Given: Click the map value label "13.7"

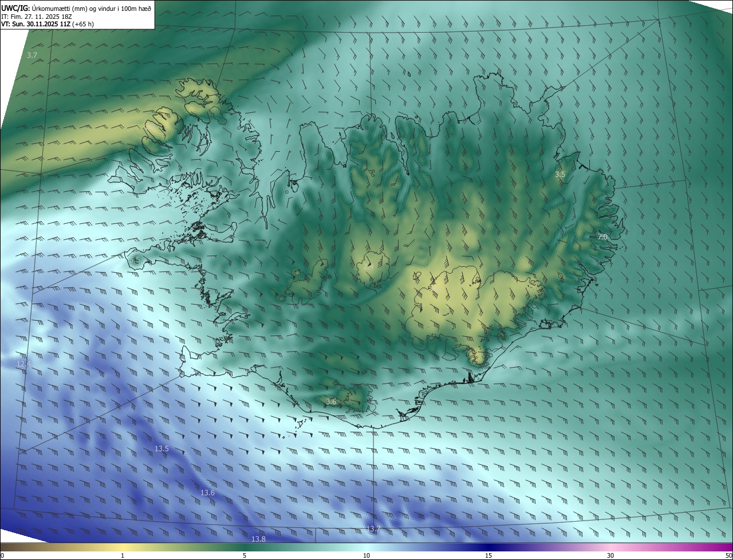Looking at the screenshot, I should click(373, 529).
